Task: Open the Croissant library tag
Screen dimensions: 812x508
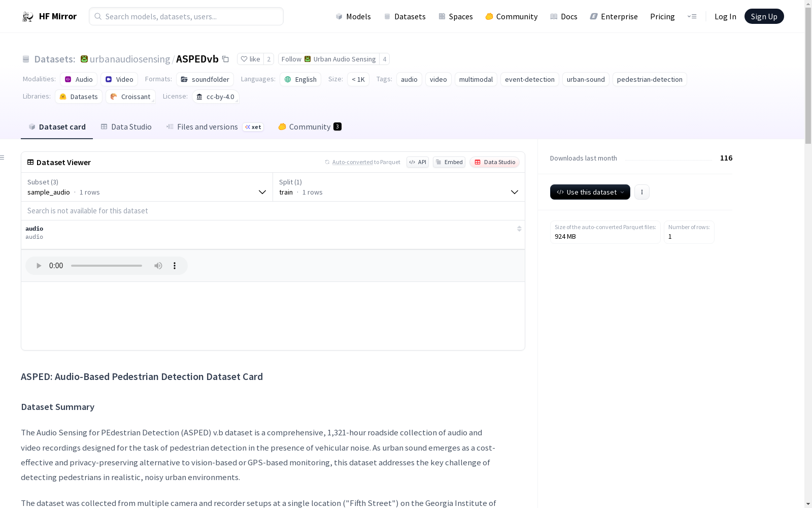Action: 130,97
